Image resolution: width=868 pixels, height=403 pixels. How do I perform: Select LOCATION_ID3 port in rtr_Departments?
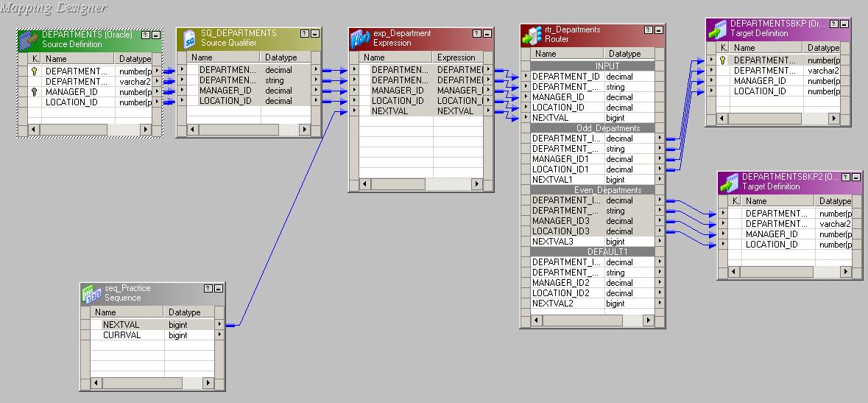point(561,231)
